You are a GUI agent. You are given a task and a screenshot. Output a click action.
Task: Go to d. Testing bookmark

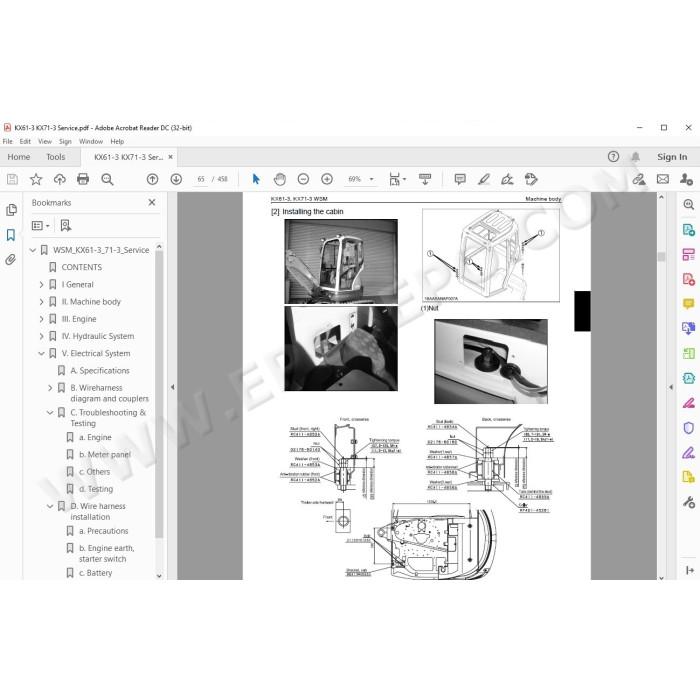pos(96,489)
